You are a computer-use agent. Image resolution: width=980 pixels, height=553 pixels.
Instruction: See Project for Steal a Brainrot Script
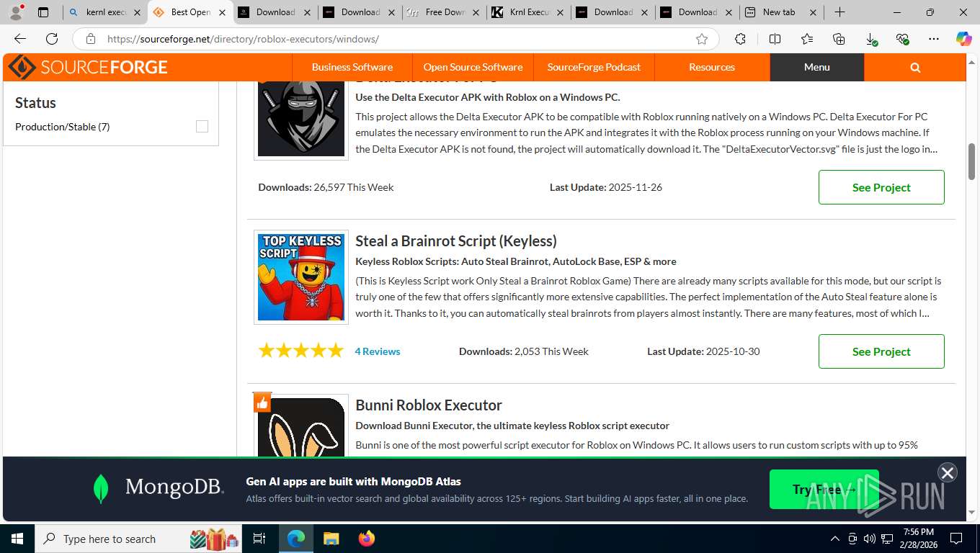pos(881,351)
